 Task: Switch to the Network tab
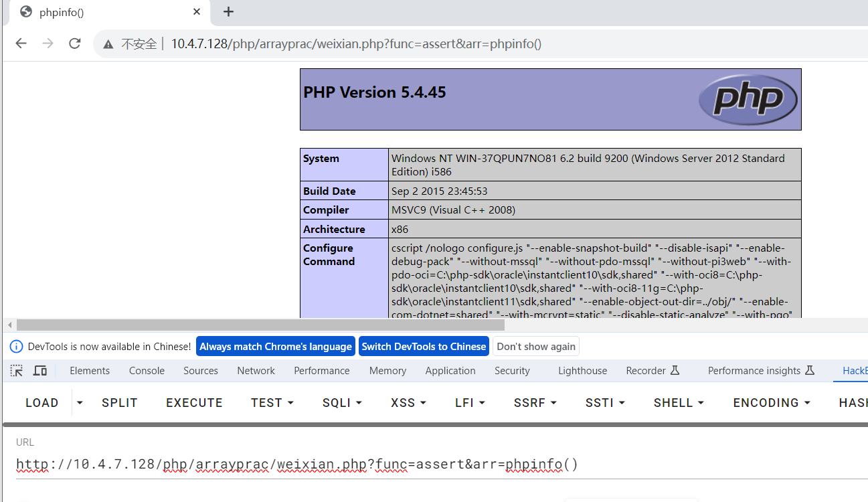256,370
